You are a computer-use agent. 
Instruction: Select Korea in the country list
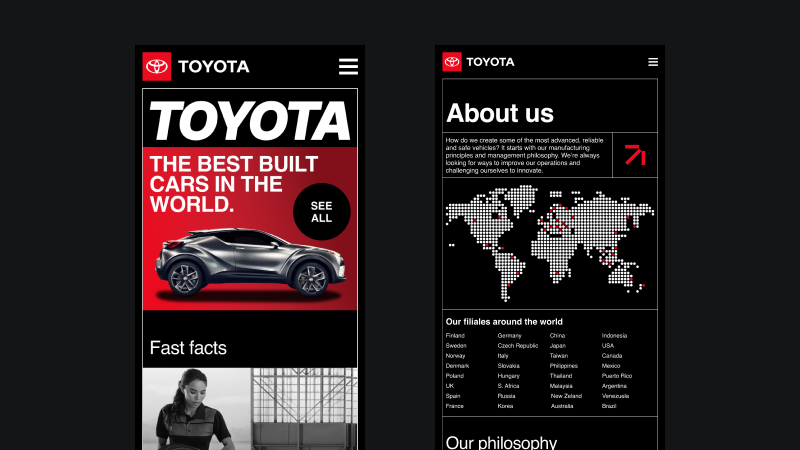pos(506,406)
